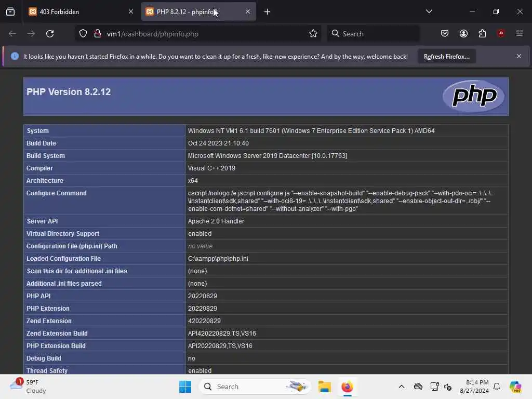Image resolution: width=532 pixels, height=399 pixels.
Task: Select API20220829,TS,VS16 value
Action: click(x=220, y=345)
